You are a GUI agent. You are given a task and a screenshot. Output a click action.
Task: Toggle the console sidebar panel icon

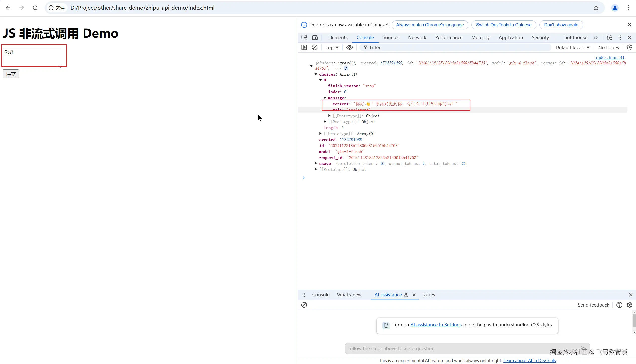(x=304, y=47)
